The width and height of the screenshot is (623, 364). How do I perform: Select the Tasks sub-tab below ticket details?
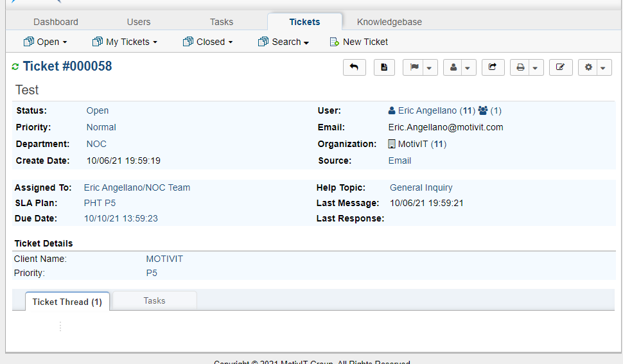click(x=155, y=300)
